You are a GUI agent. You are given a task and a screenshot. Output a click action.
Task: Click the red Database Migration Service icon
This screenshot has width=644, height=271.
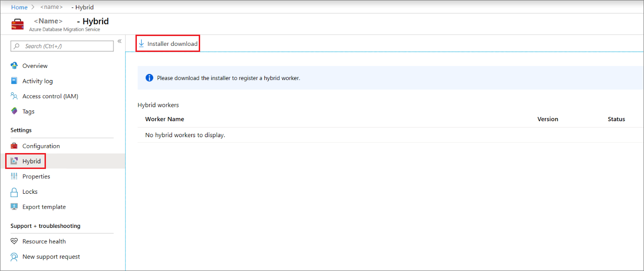click(x=17, y=24)
